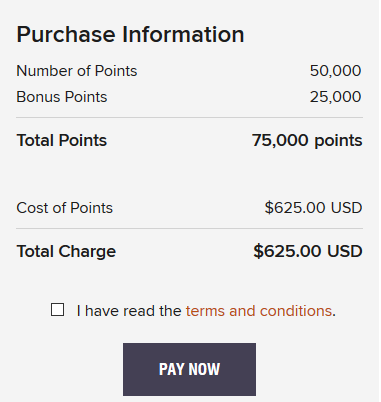Check the terms and conditions checkbox
The height and width of the screenshot is (402, 381).
click(x=57, y=310)
